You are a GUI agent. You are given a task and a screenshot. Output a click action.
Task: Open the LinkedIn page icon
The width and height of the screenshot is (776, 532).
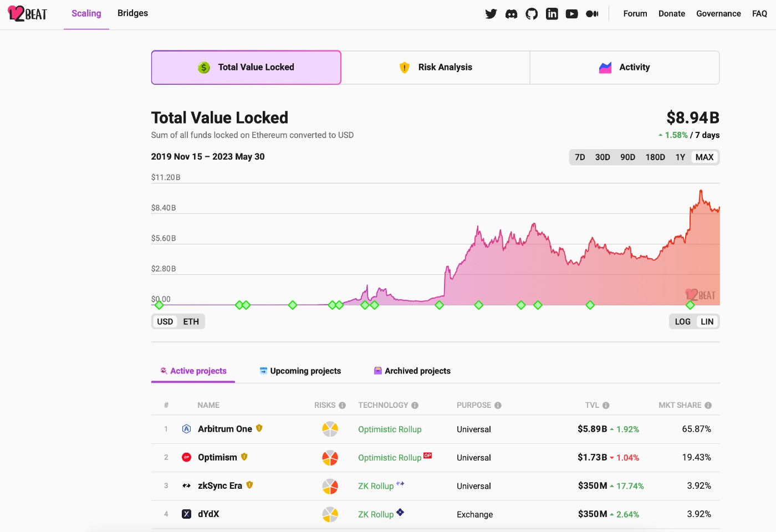[x=552, y=13]
